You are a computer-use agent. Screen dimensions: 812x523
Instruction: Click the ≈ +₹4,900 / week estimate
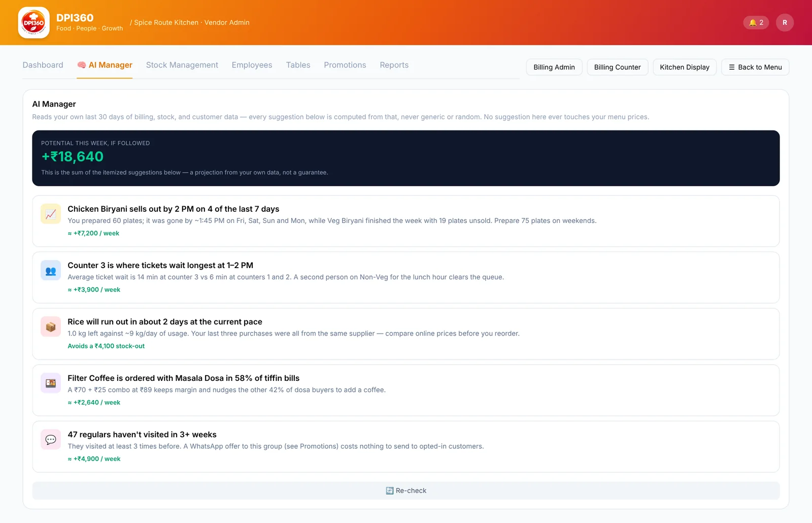pyautogui.click(x=94, y=459)
